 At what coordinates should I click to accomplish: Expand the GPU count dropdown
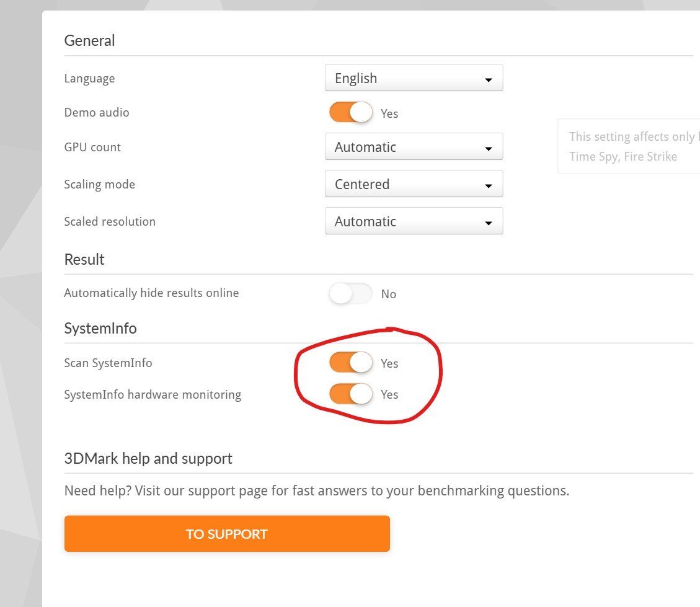click(x=414, y=146)
